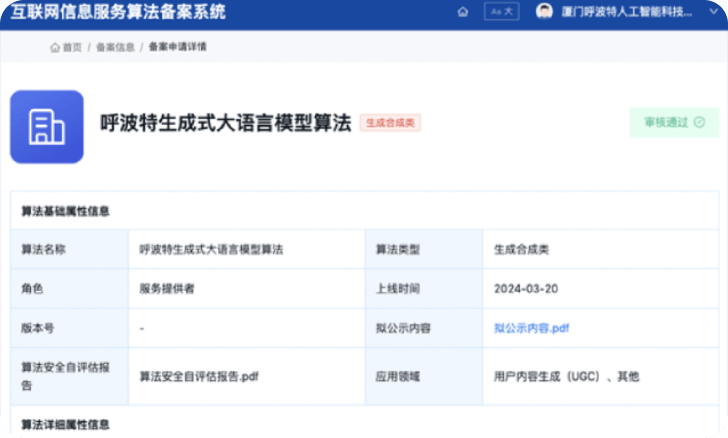The width and height of the screenshot is (728, 438).
Task: Click 应用领域 value 用户内容生成（UGC）、其他
Action: [566, 376]
